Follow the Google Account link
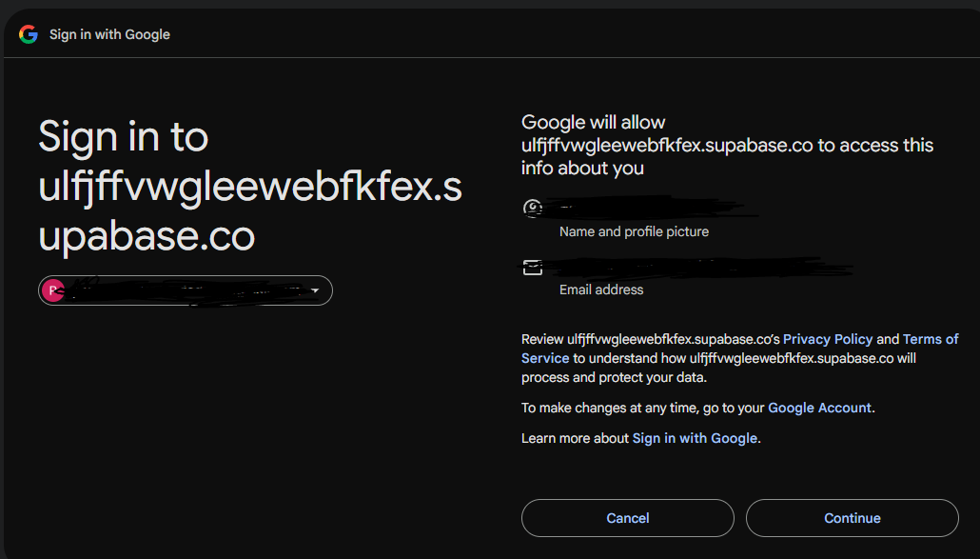The width and height of the screenshot is (980, 559). (819, 408)
